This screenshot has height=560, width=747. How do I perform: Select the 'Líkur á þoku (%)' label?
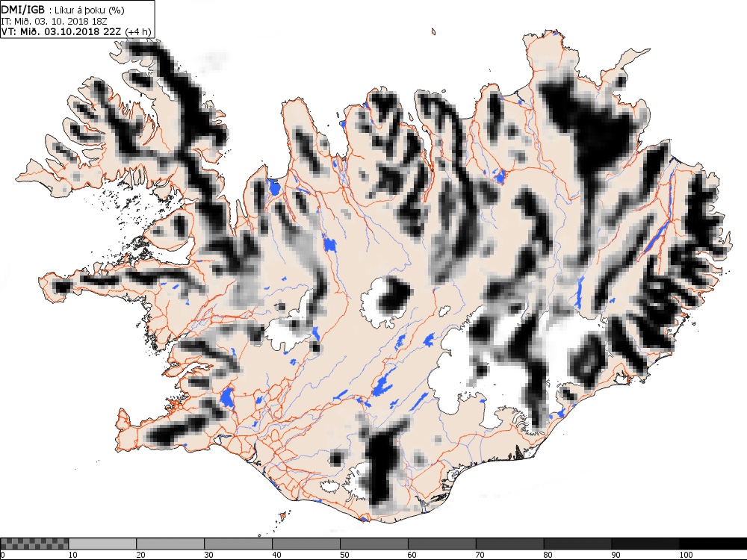90,10
